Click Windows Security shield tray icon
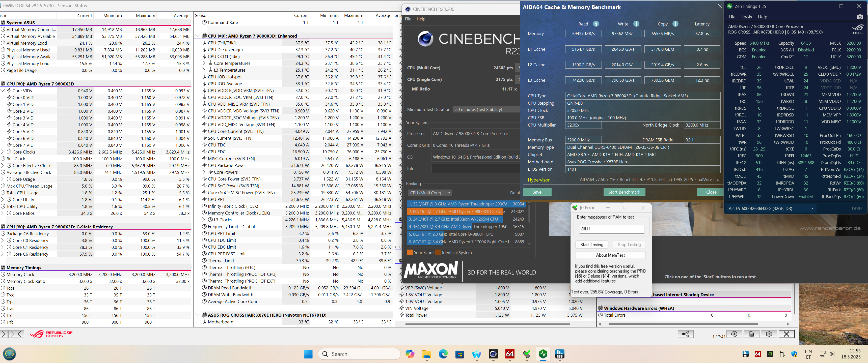Image resolution: width=868 pixels, height=363 pixels. click(x=794, y=354)
